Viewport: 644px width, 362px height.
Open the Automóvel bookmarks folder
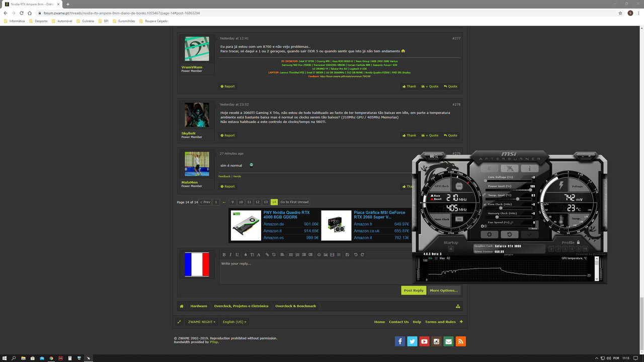(x=62, y=21)
